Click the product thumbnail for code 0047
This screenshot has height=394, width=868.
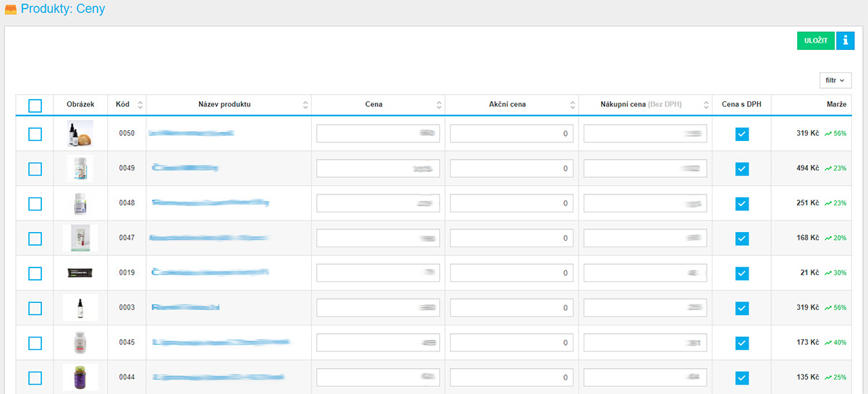point(80,238)
